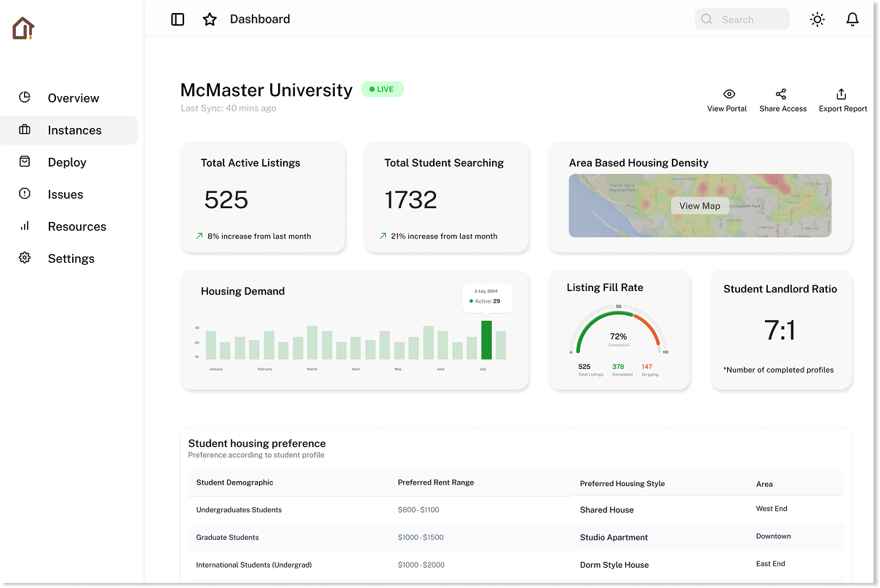
Task: Select Instances in the sidebar
Action: [x=74, y=130]
